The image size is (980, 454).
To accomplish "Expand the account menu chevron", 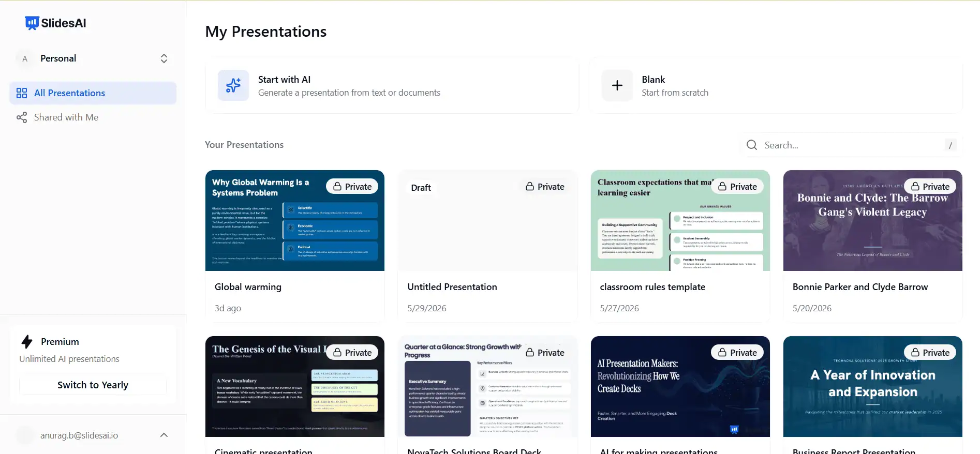I will point(164,435).
